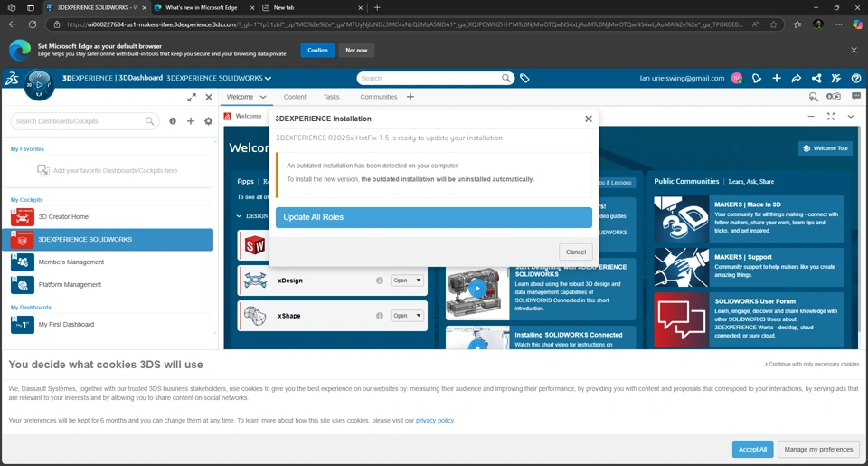Maximize the Welcome widget
Image resolution: width=868 pixels, height=466 pixels.
tap(831, 117)
